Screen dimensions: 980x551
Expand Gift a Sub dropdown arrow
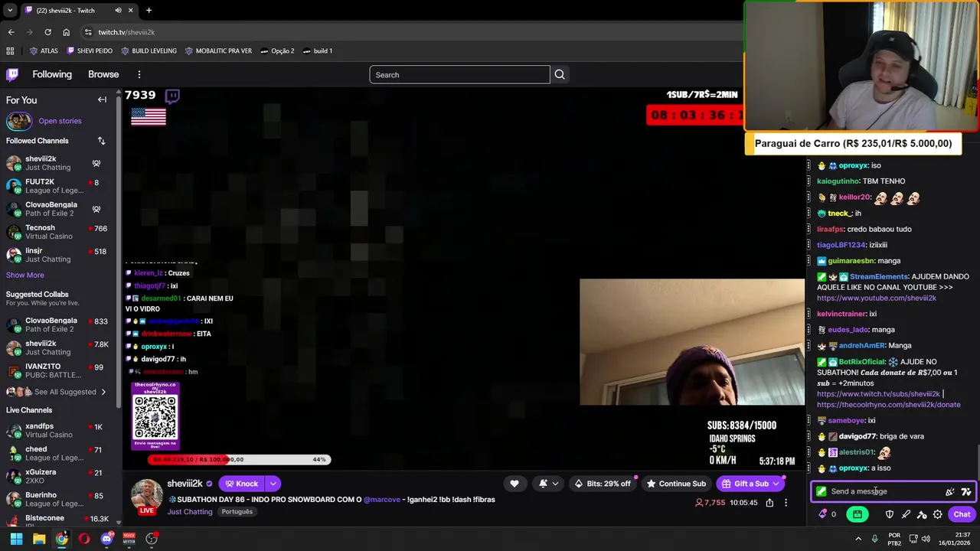tap(776, 484)
